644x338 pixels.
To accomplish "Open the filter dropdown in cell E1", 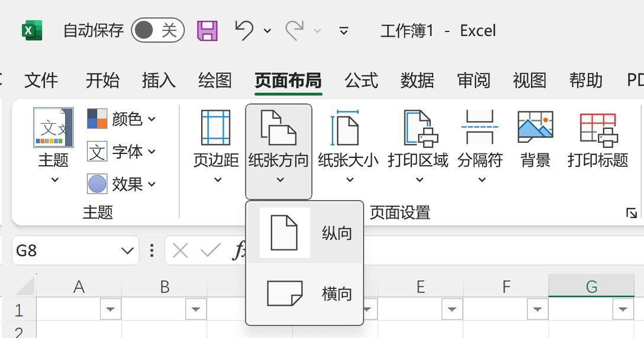I will pos(452,309).
